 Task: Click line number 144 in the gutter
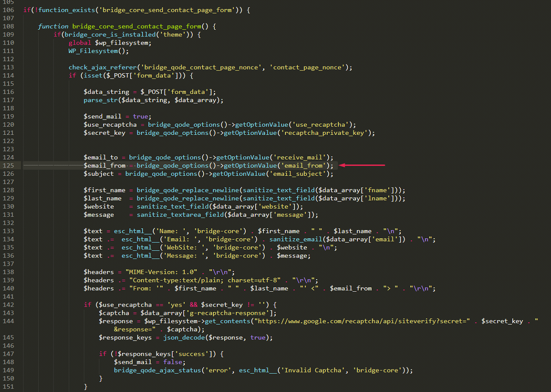[x=8, y=321]
